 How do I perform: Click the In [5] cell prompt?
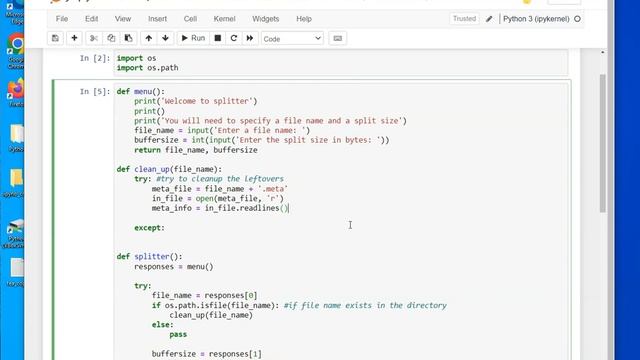pos(95,91)
